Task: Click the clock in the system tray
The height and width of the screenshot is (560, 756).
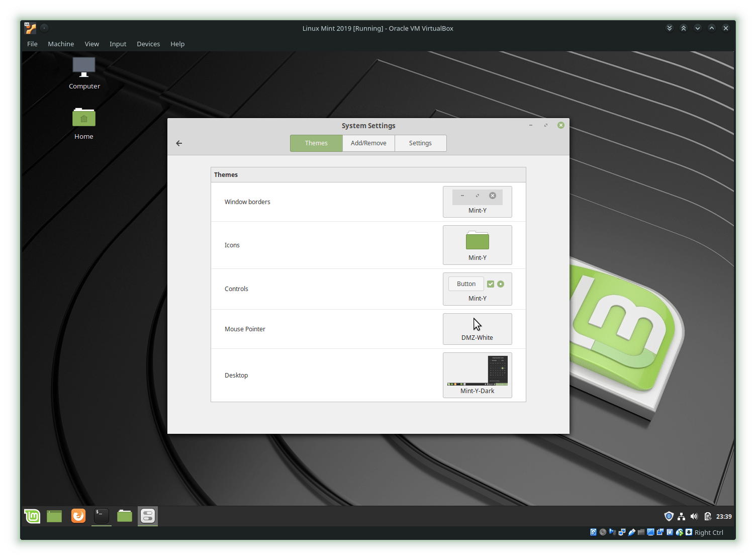Action: pyautogui.click(x=724, y=516)
